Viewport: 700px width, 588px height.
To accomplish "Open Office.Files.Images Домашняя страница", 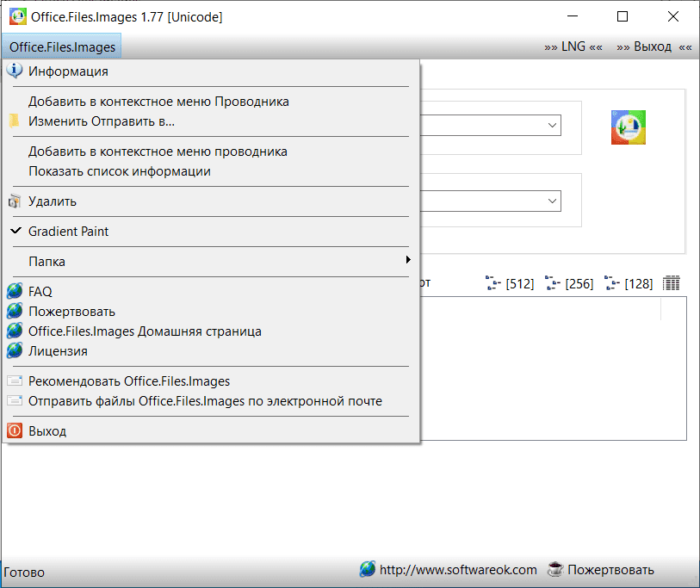I will pyautogui.click(x=211, y=331).
